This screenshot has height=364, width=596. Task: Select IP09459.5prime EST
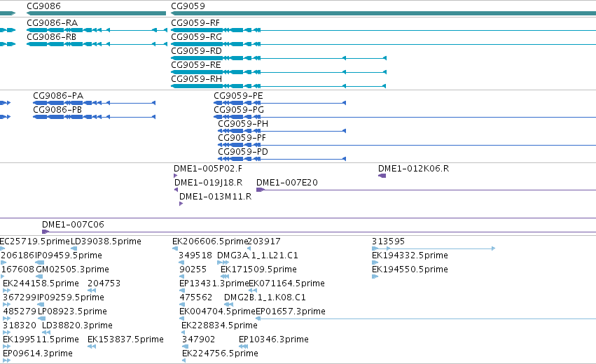[x=69, y=255]
